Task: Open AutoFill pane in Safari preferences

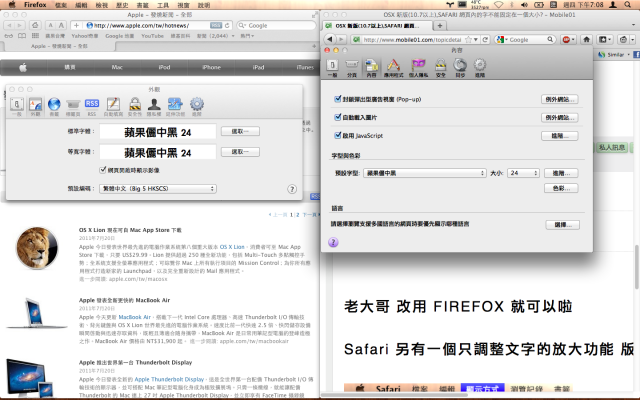Action: (113, 107)
